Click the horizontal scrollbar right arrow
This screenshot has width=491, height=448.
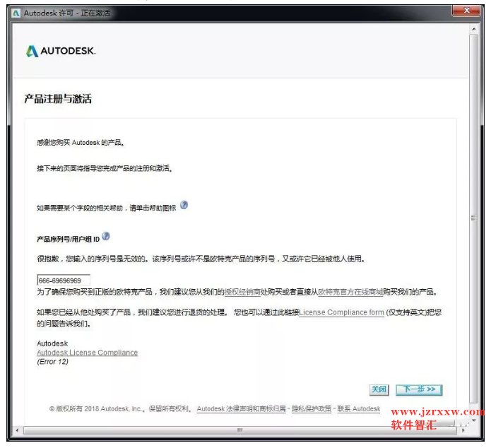tap(463, 430)
